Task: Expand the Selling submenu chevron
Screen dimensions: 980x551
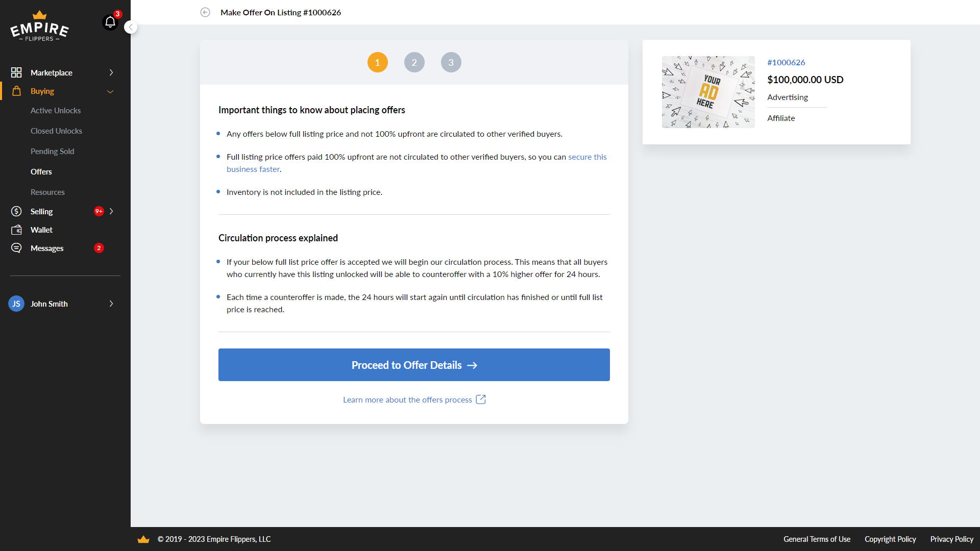Action: point(111,211)
